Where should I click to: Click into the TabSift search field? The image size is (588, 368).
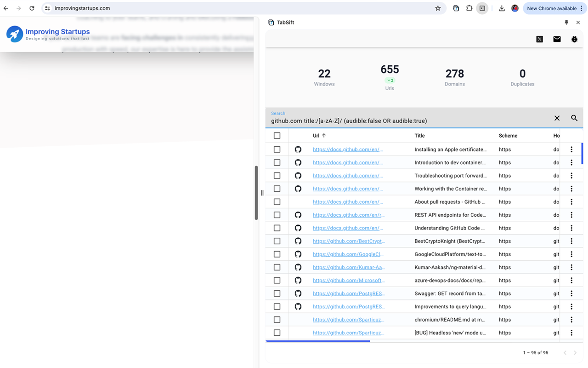(409, 121)
